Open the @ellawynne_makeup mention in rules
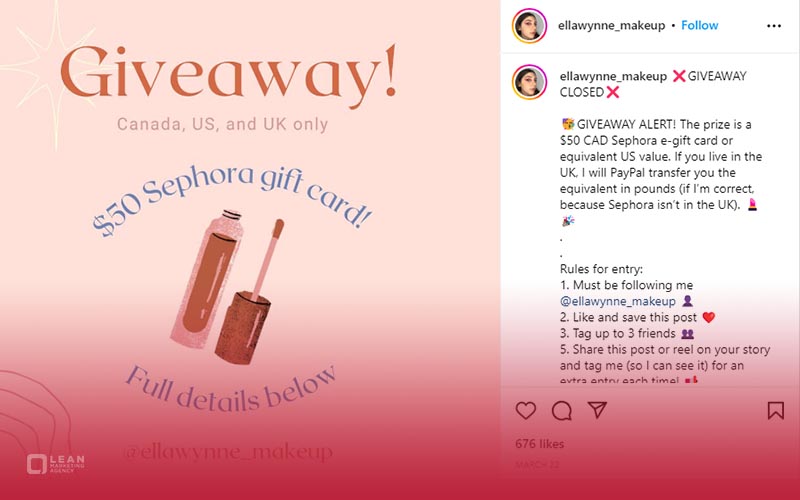800x500 pixels. click(x=617, y=301)
